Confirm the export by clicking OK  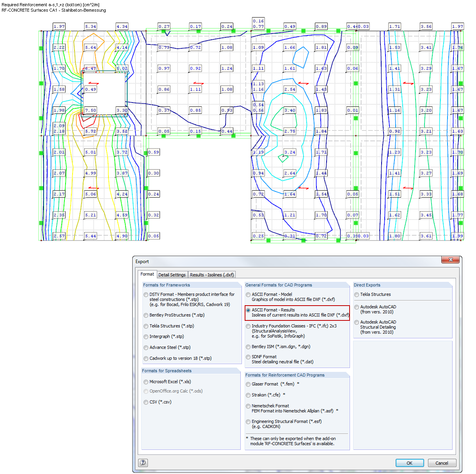pos(410,463)
